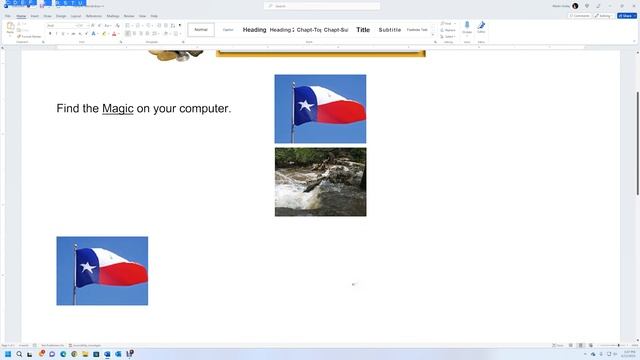Toggle subscript formatting
Screen dimensions: 640x360
tap(80, 33)
